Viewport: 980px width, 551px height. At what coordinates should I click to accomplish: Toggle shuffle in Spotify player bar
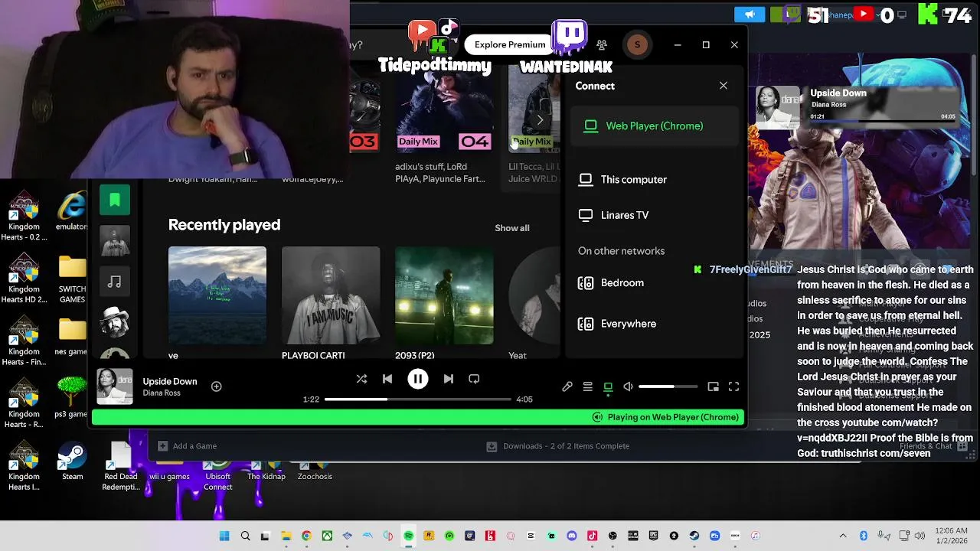point(361,379)
